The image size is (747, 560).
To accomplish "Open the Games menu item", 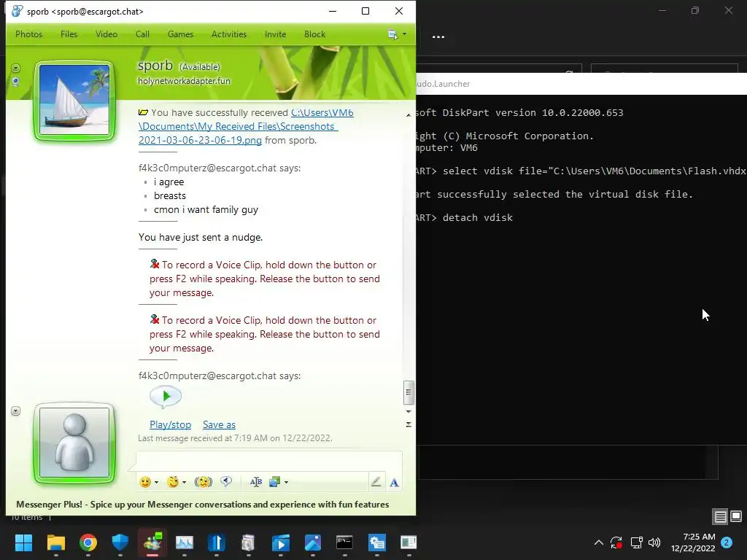I will point(180,34).
